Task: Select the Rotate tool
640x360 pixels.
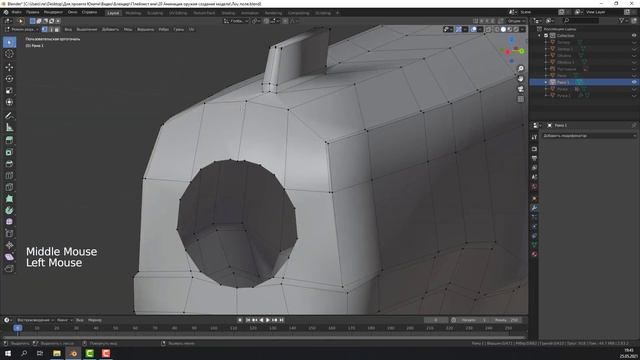Action: pos(9,79)
